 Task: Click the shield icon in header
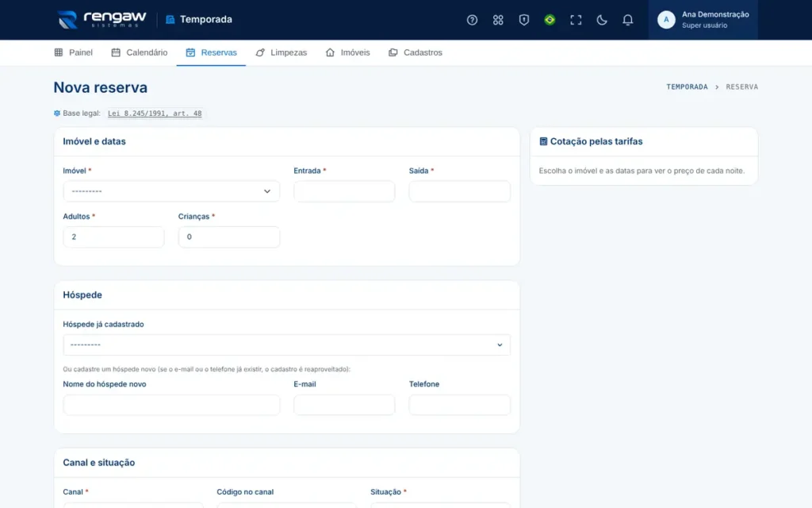[523, 20]
